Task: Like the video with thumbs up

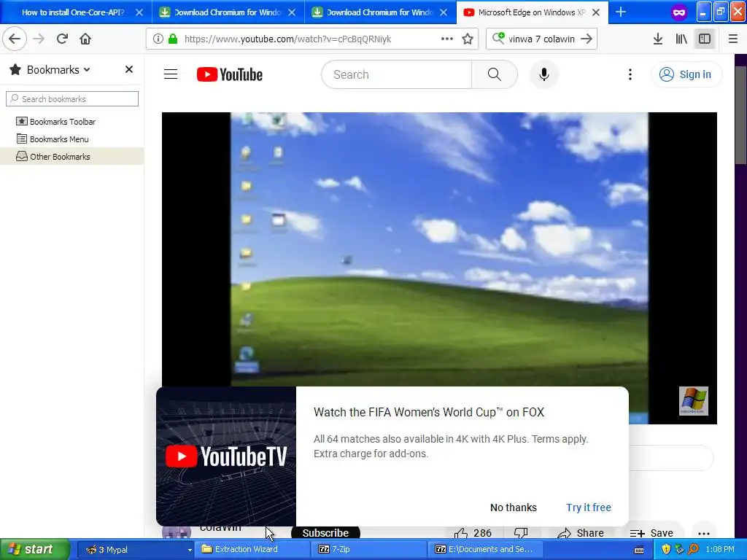Action: click(x=472, y=533)
